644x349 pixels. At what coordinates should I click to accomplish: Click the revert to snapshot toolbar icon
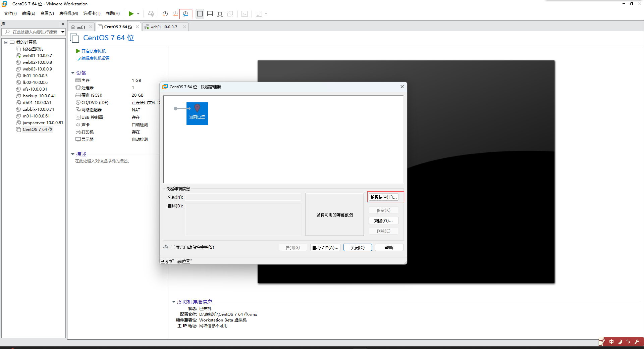click(175, 14)
